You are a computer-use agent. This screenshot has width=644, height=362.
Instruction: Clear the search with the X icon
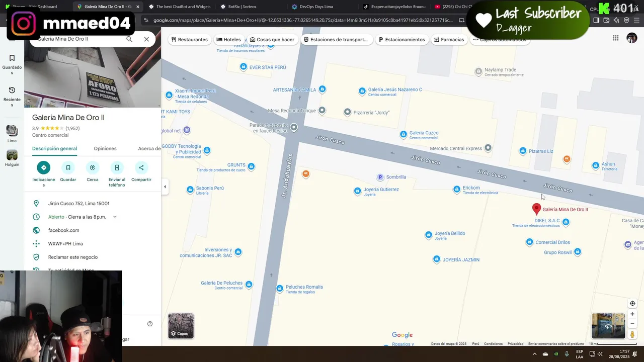pyautogui.click(x=146, y=39)
